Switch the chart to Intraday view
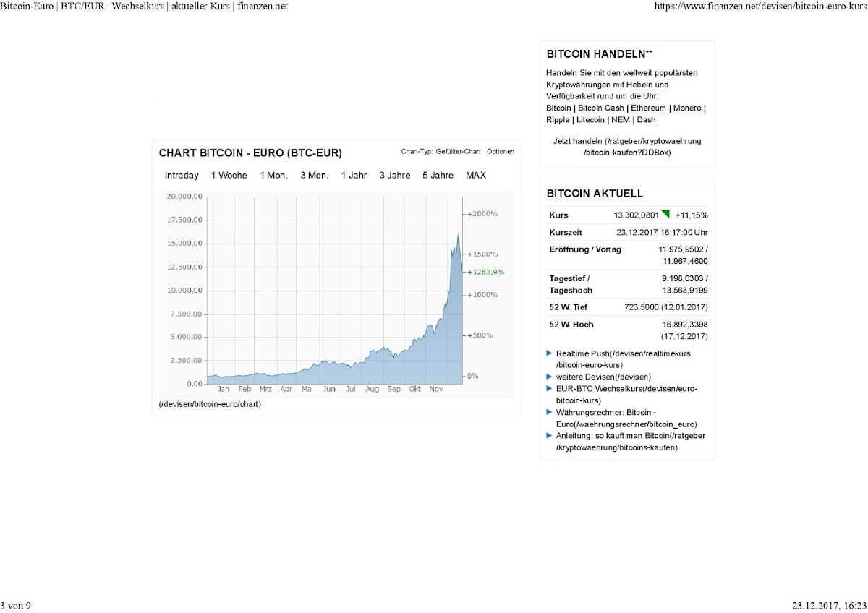Viewport: 868px width, 613px height. click(182, 176)
